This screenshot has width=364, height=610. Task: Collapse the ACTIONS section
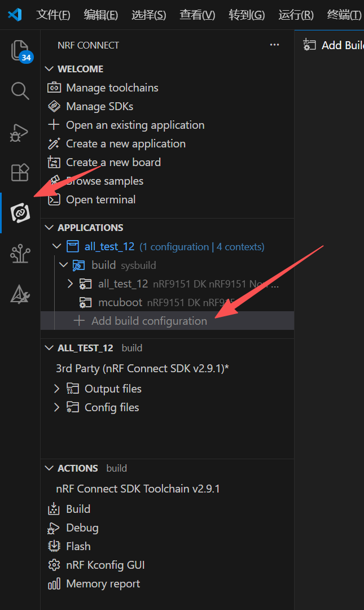tap(49, 468)
